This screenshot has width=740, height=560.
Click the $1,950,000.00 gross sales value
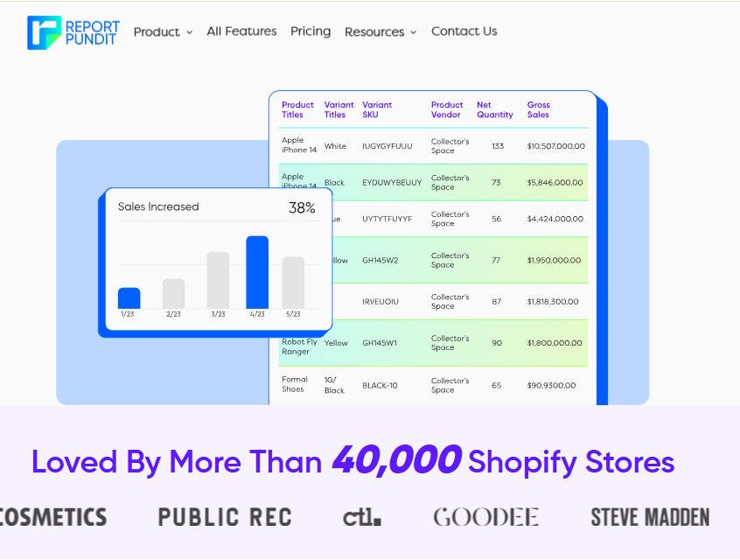(x=554, y=260)
